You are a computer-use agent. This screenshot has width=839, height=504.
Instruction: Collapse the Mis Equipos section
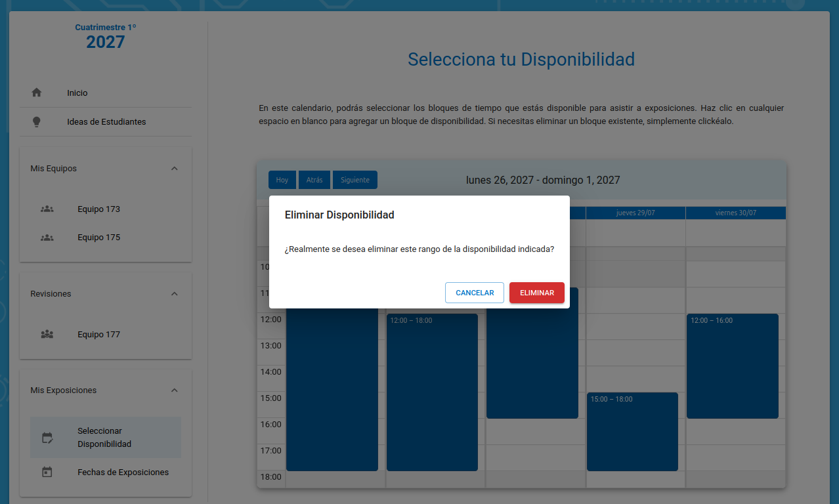174,169
